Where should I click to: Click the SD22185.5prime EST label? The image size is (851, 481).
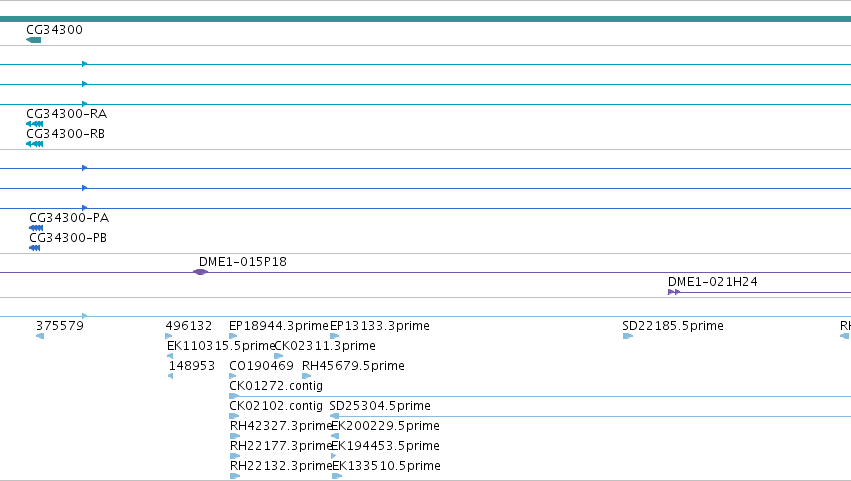point(673,326)
